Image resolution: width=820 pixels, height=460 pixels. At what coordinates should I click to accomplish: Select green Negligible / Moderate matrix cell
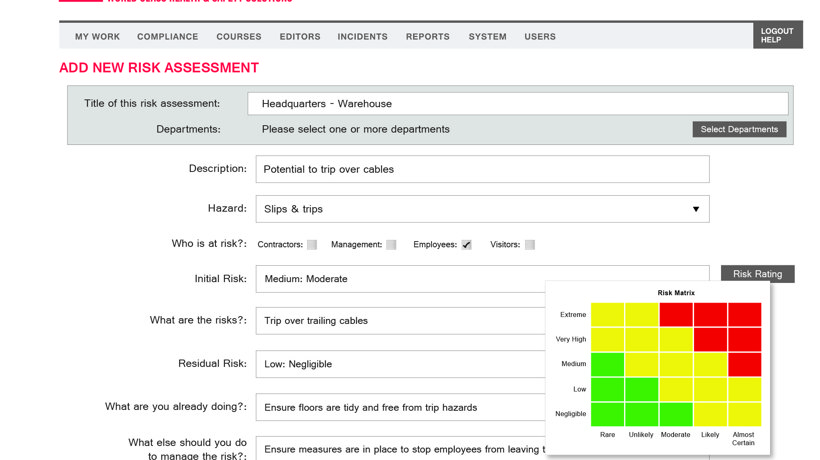click(x=676, y=414)
